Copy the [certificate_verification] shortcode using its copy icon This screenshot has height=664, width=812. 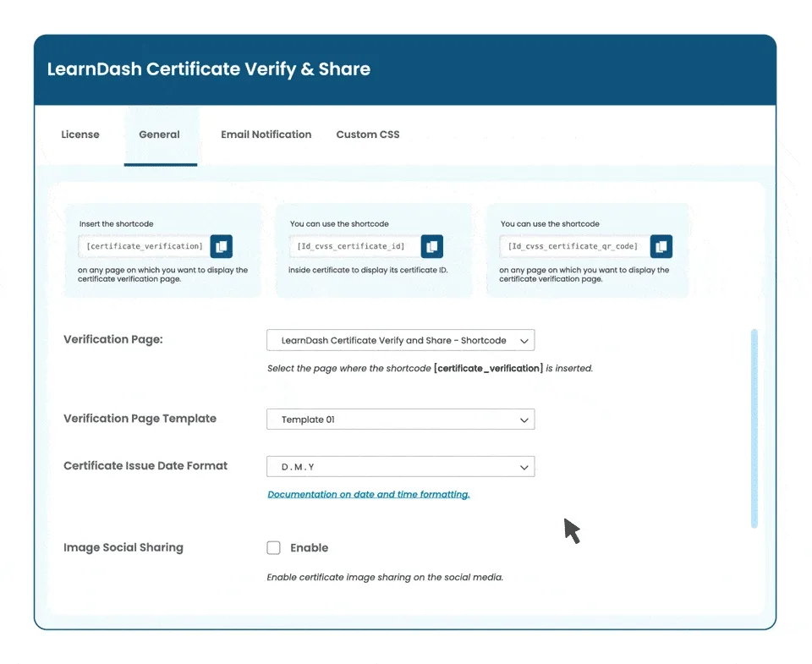(x=222, y=246)
